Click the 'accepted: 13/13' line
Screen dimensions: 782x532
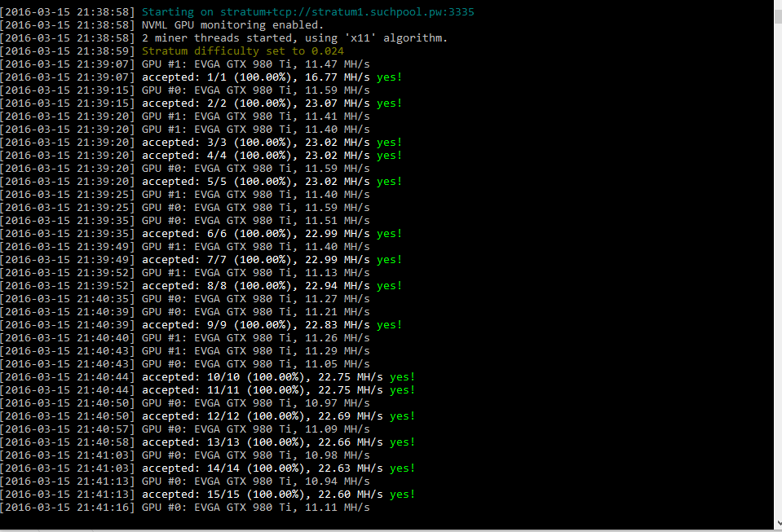207,442
